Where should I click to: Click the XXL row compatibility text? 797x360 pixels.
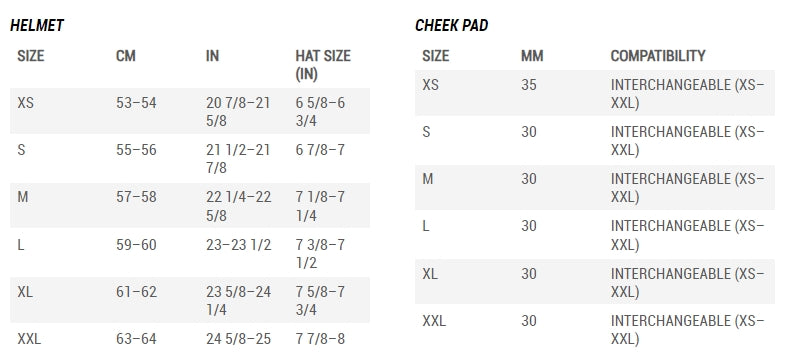(x=687, y=330)
